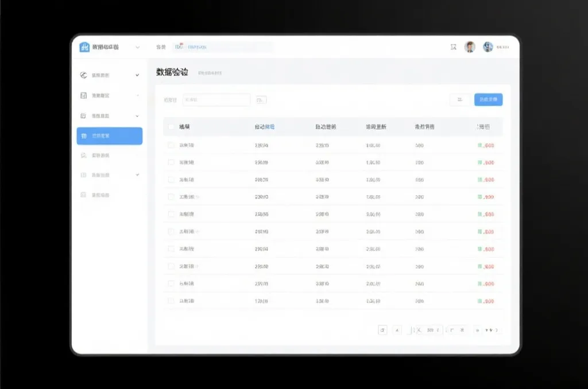Click the fourth column header in the table
The width and height of the screenshot is (588, 389).
point(376,127)
